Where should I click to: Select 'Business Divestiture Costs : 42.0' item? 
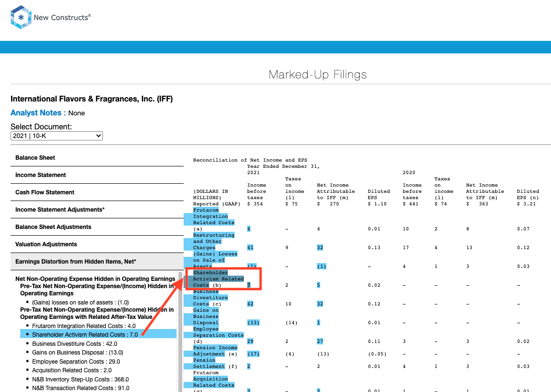75,344
